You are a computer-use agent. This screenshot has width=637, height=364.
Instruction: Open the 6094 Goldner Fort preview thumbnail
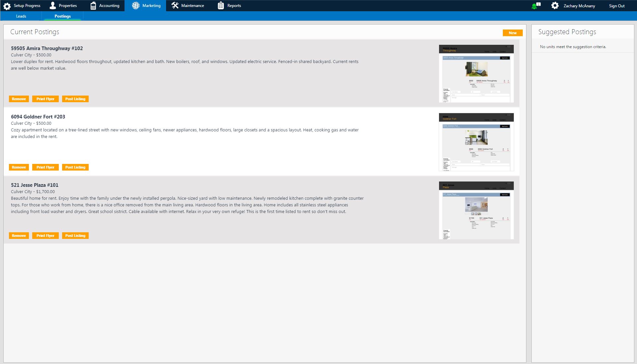[476, 142]
